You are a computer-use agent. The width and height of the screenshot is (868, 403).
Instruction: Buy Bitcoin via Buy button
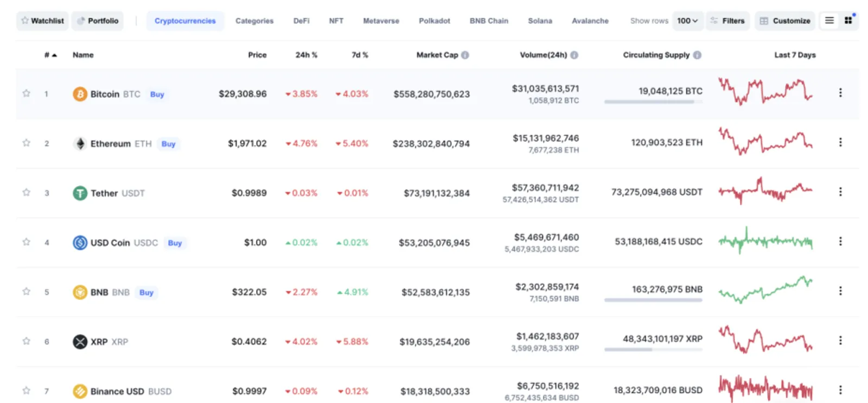pyautogui.click(x=157, y=95)
